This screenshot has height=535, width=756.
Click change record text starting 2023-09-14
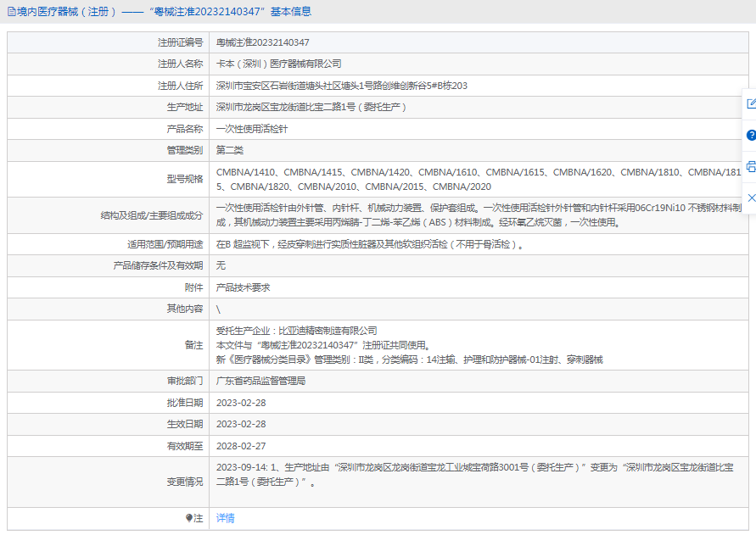pos(475,474)
